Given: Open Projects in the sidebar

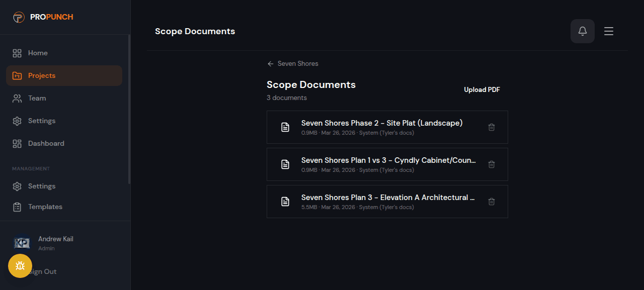Looking at the screenshot, I should coord(64,75).
